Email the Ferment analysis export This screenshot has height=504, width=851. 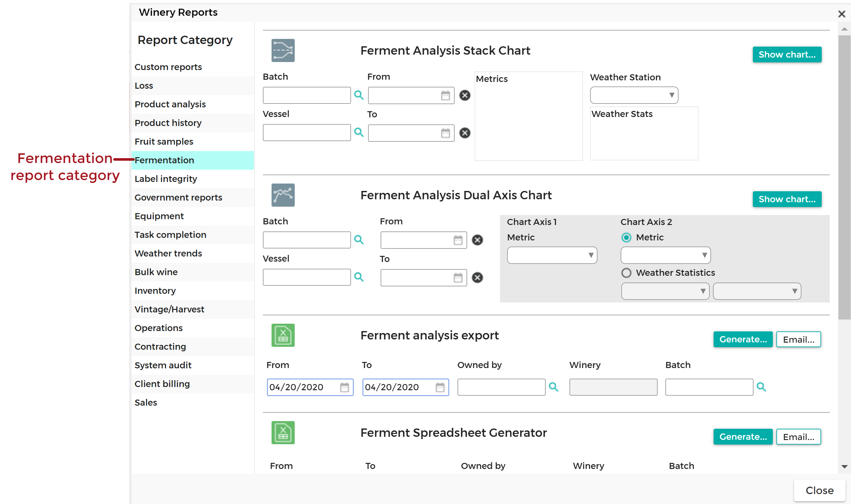[798, 339]
